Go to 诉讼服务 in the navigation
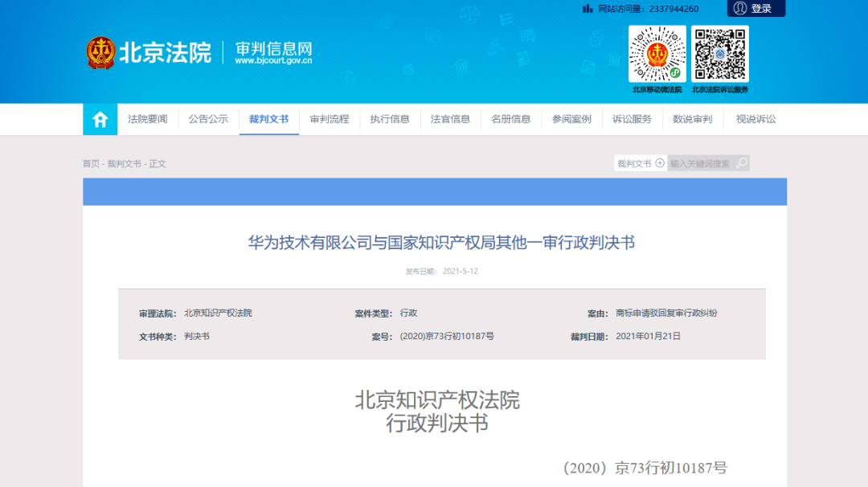Viewport: 868px width, 487px height. [632, 120]
